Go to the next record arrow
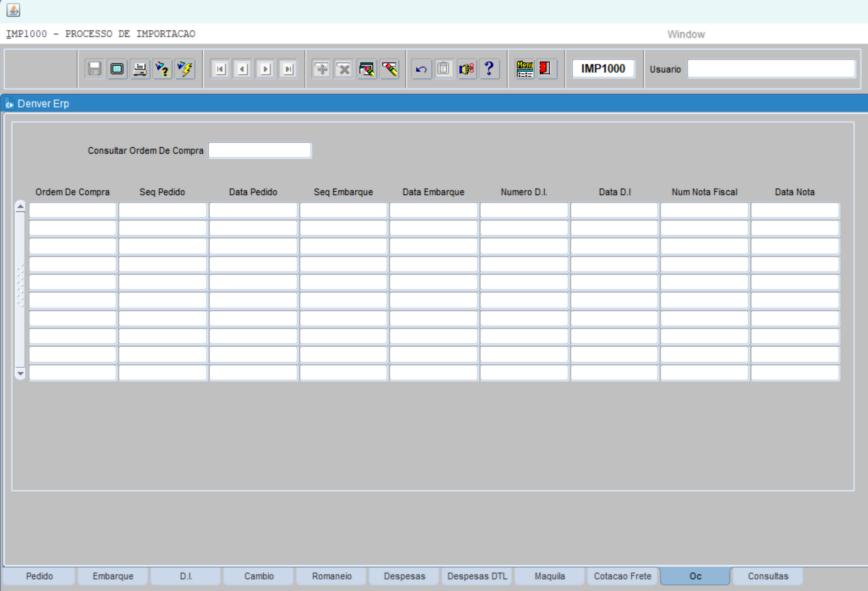Screen dimensions: 868x591 pos(265,69)
